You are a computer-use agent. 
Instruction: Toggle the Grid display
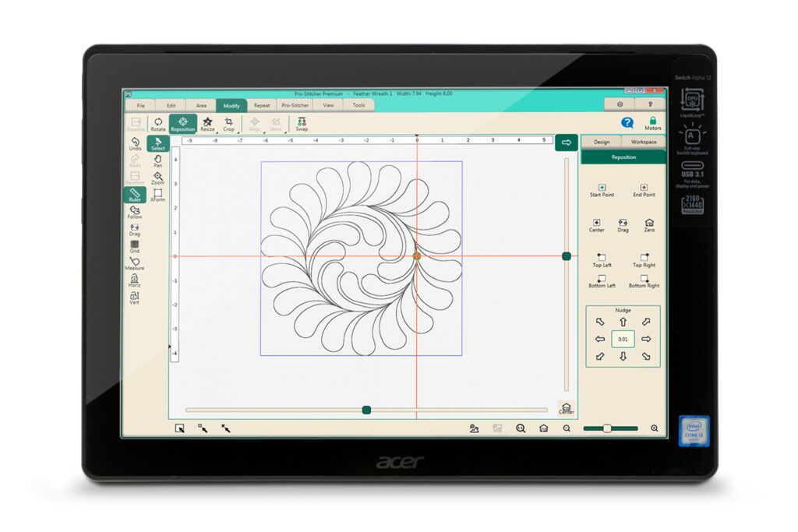tap(135, 245)
